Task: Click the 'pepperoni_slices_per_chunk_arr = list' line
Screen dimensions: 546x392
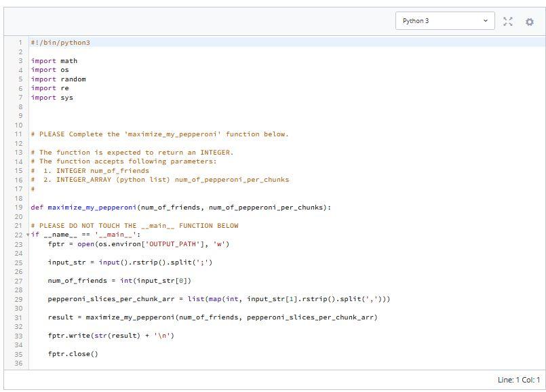Action: (x=219, y=299)
